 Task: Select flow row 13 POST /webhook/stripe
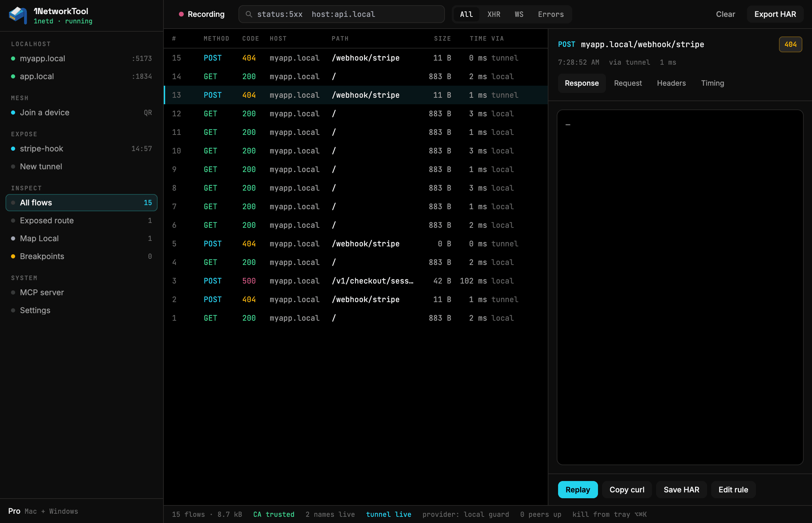coord(356,95)
